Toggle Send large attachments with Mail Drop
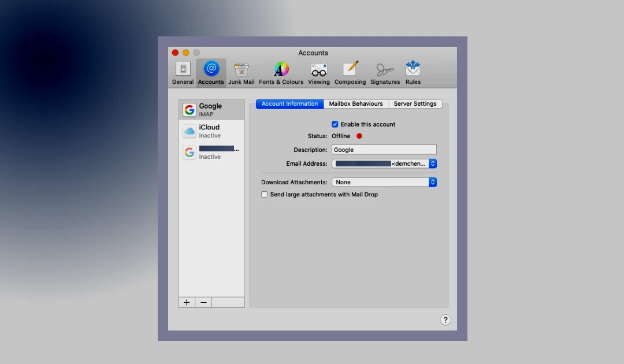 pyautogui.click(x=264, y=195)
